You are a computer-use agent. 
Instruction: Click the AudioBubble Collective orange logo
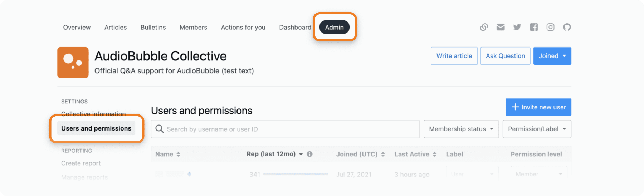73,63
